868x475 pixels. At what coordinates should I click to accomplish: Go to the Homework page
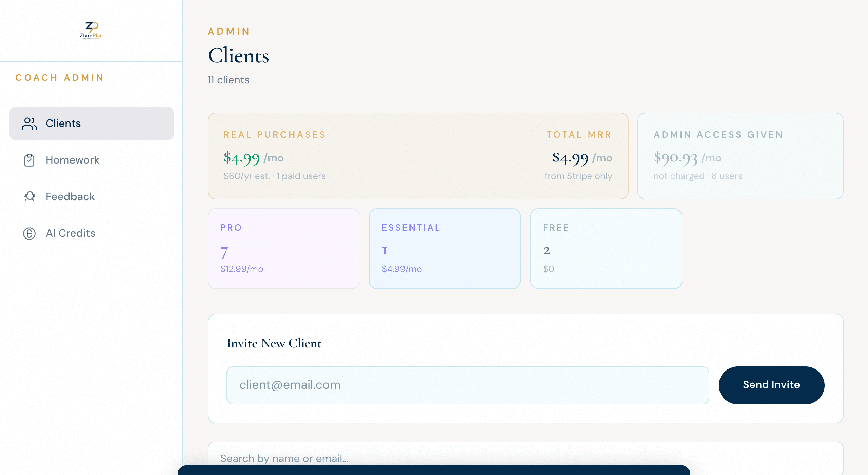92,160
